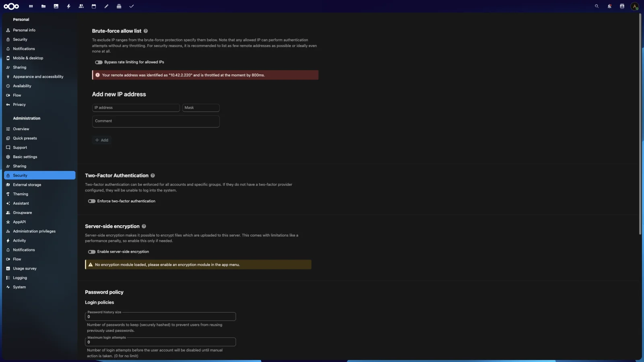Open the Files app folder icon

point(43,6)
